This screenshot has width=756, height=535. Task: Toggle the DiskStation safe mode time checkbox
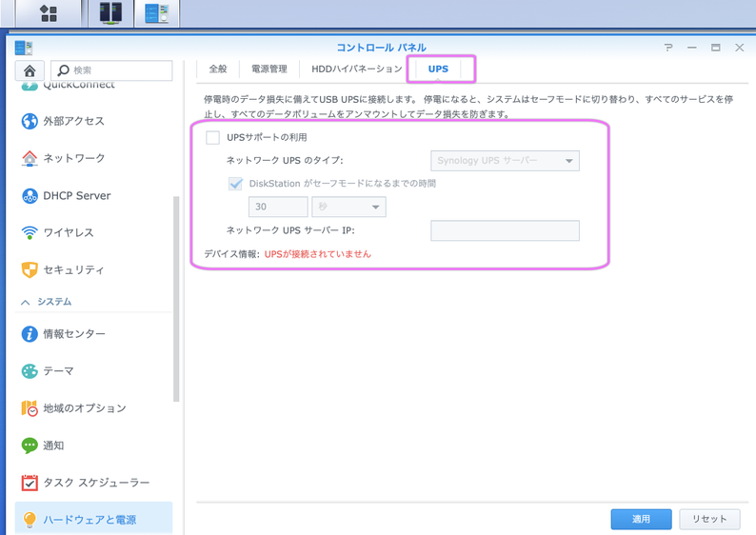click(235, 184)
